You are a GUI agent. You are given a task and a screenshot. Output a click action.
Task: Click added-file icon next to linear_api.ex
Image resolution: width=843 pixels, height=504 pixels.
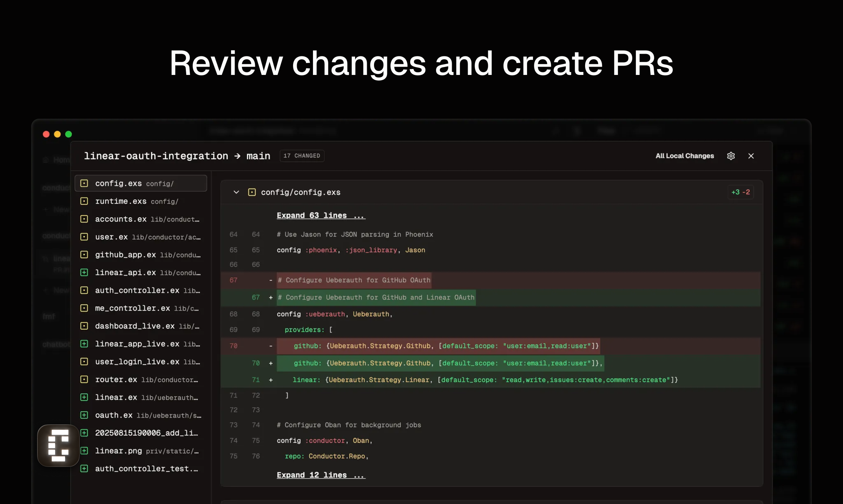(x=84, y=272)
